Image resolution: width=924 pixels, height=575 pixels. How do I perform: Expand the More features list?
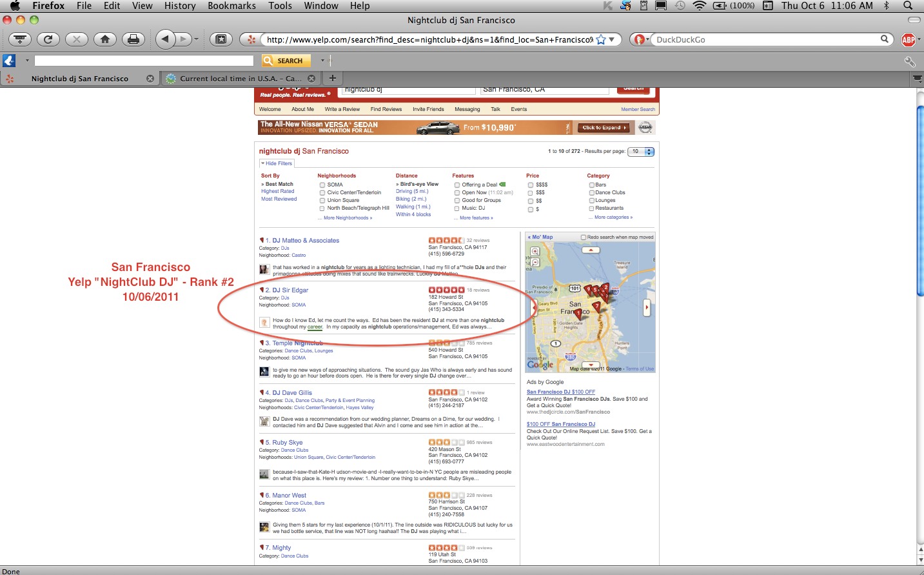pyautogui.click(x=477, y=218)
